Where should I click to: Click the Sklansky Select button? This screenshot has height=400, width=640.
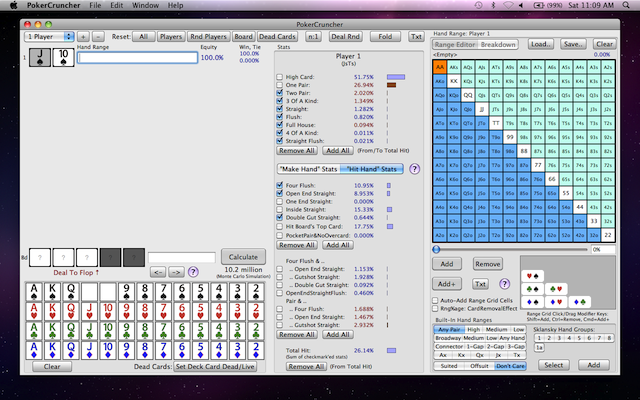553,365
